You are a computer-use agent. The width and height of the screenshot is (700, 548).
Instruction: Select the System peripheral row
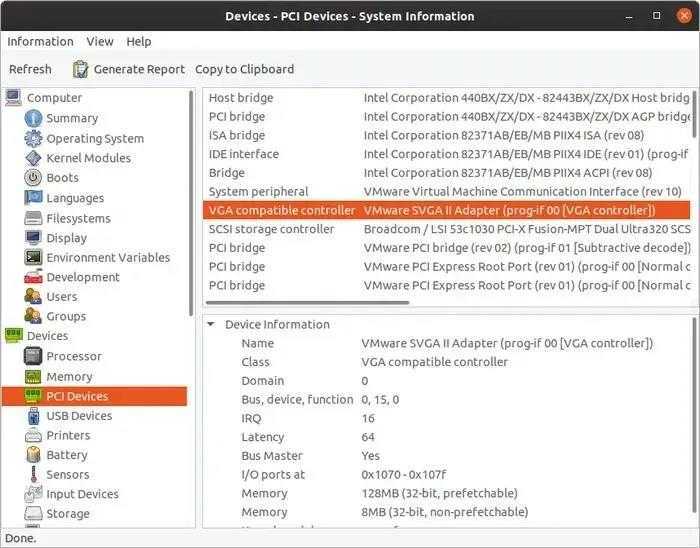point(448,191)
